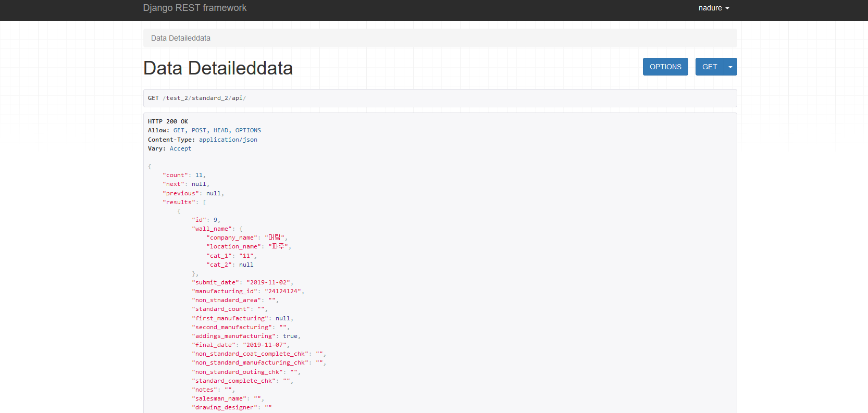This screenshot has width=868, height=413.
Task: Select the "cat_2": null line
Action: pyautogui.click(x=230, y=265)
